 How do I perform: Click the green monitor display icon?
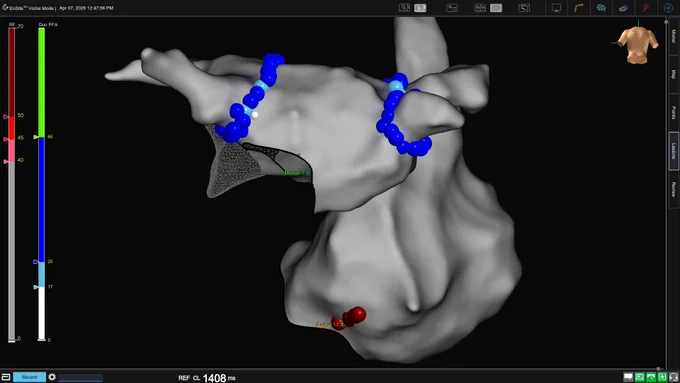pos(556,8)
